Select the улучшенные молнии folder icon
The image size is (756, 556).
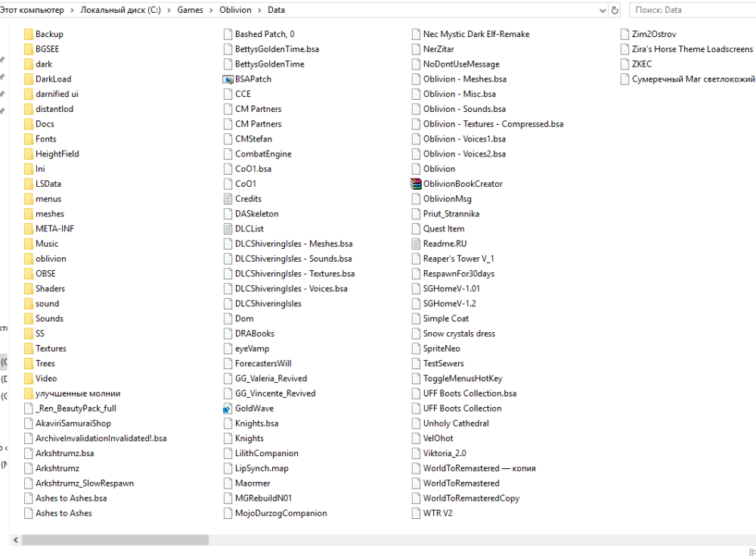29,393
